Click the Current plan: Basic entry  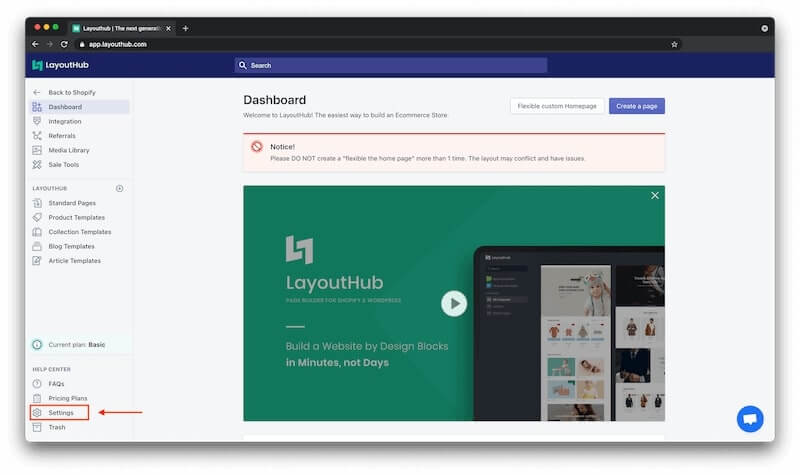[80, 345]
